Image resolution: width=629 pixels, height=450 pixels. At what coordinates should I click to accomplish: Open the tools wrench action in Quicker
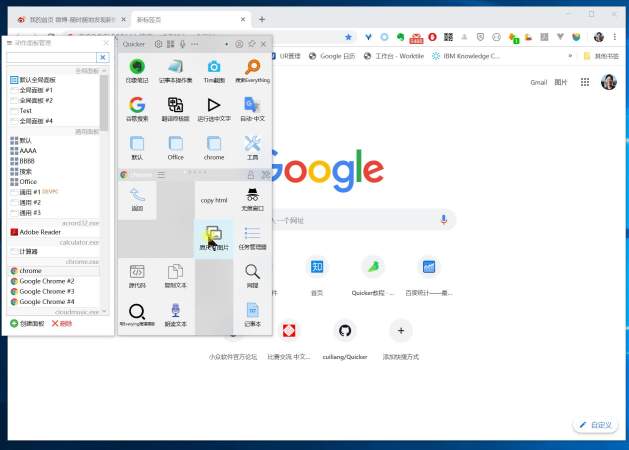(x=252, y=148)
